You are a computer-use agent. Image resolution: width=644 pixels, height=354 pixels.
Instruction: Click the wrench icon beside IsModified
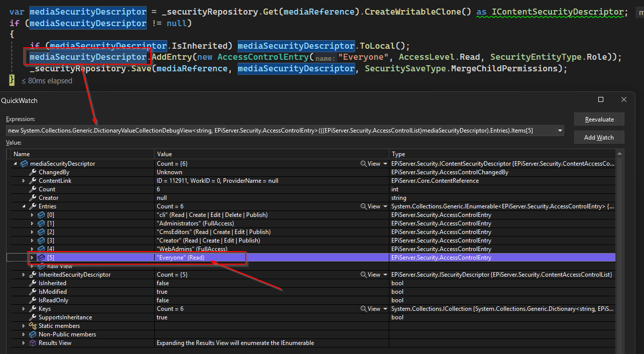[x=33, y=292]
